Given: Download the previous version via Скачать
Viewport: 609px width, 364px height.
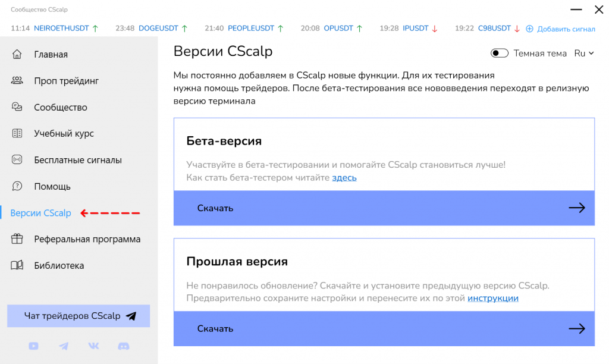Looking at the screenshot, I should click(384, 328).
